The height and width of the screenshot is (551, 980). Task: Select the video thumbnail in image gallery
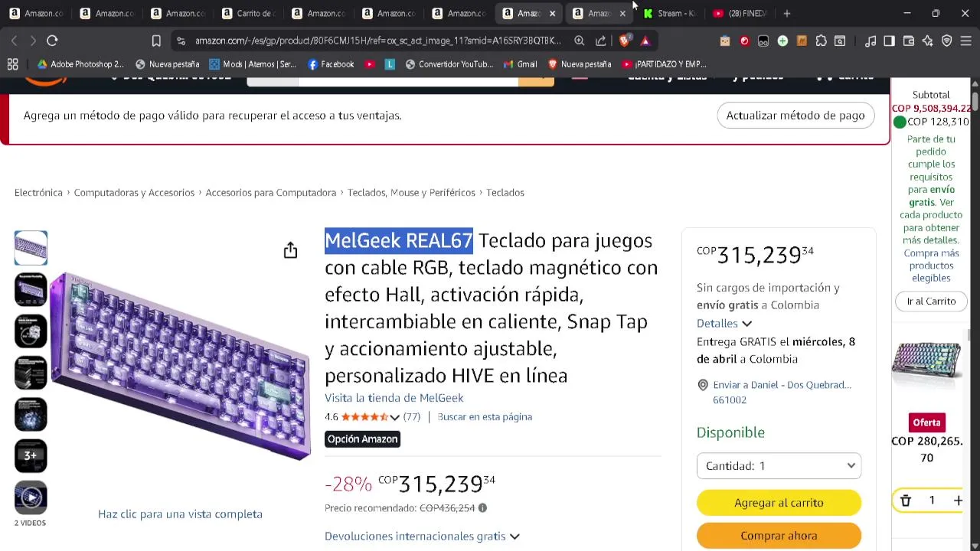tap(31, 497)
